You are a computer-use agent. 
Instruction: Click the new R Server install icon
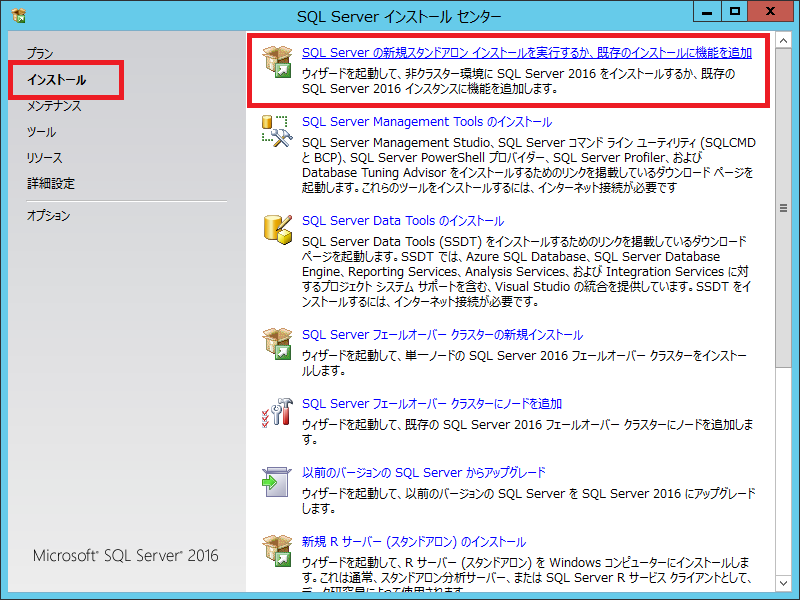point(275,551)
